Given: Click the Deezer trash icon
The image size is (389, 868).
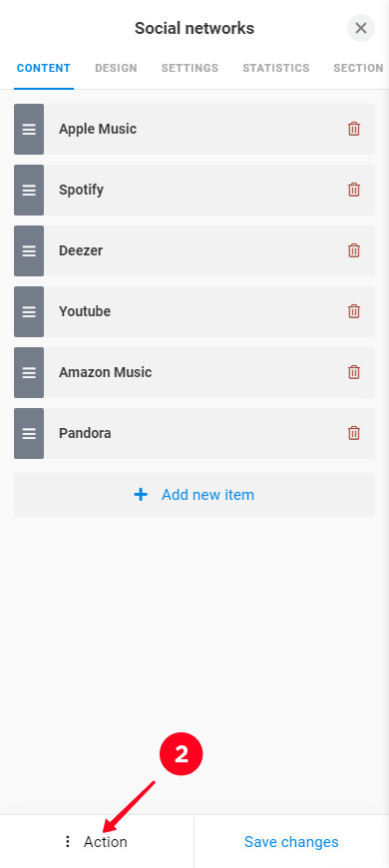Looking at the screenshot, I should pyautogui.click(x=353, y=250).
